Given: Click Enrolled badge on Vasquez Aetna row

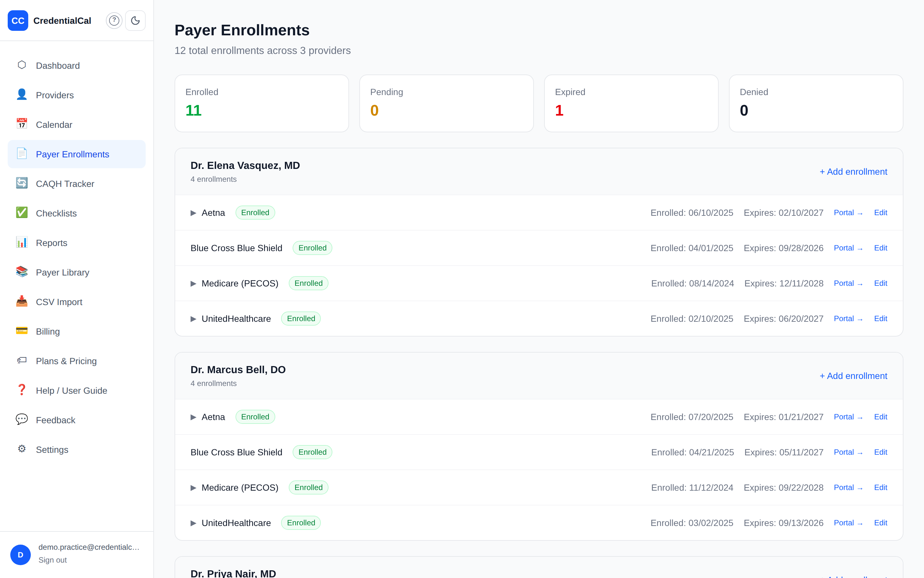Looking at the screenshot, I should (x=255, y=213).
